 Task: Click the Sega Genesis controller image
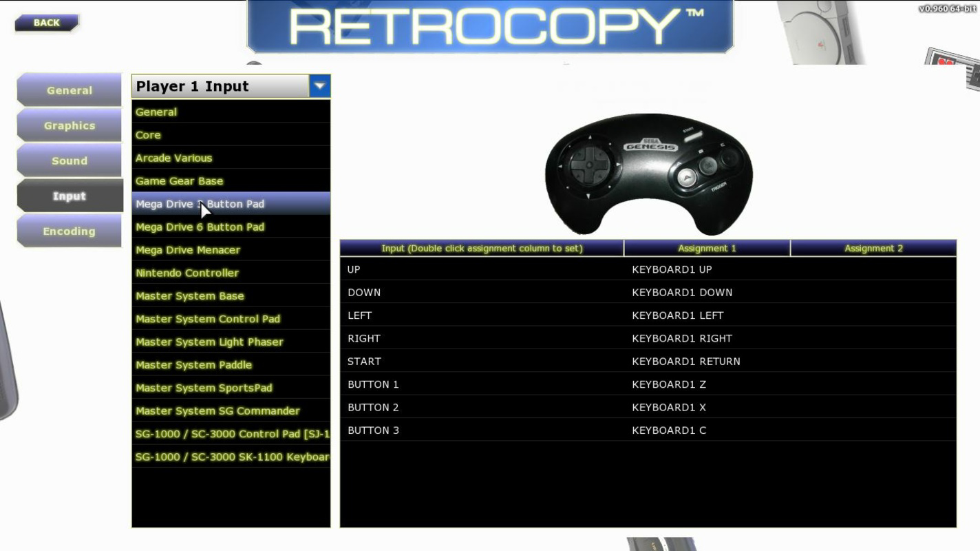coord(649,174)
